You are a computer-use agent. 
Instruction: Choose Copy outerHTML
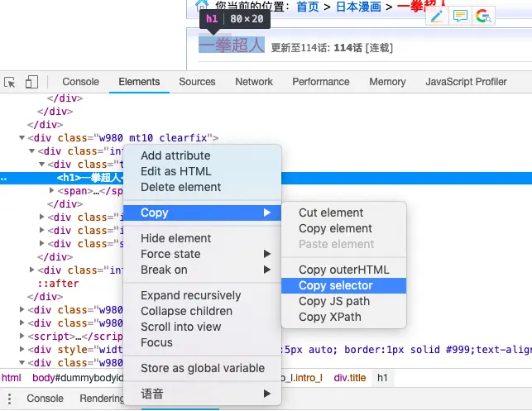(343, 270)
